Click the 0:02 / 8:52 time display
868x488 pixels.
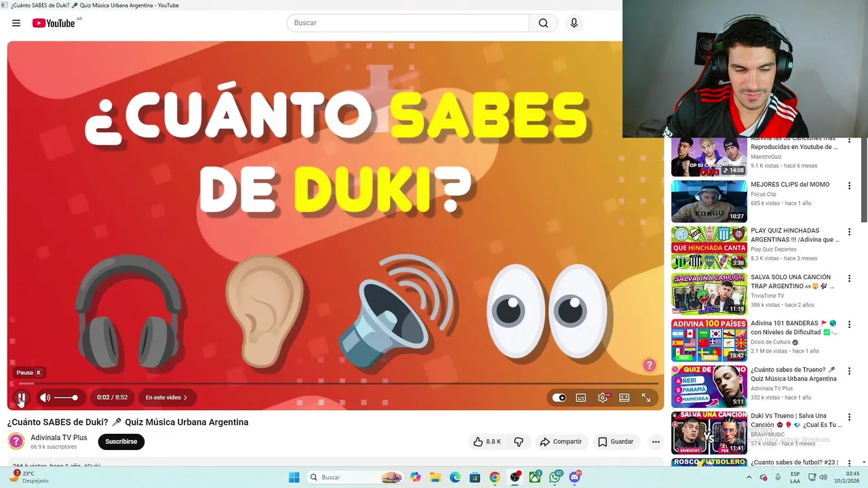(x=112, y=398)
